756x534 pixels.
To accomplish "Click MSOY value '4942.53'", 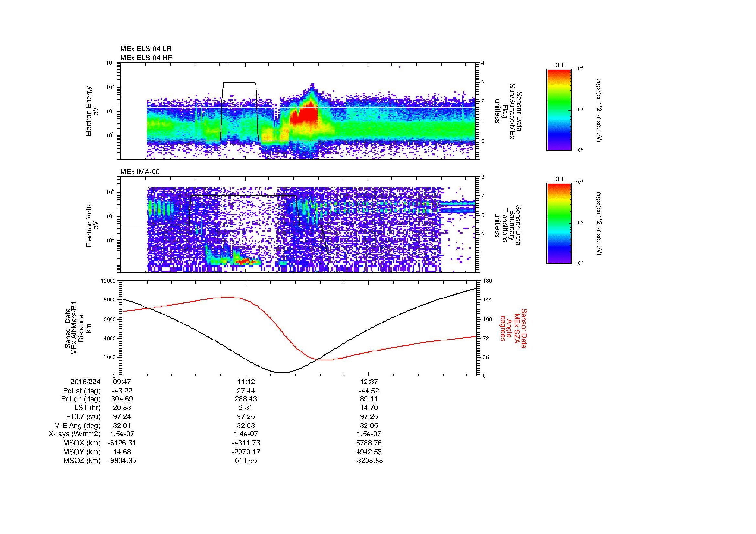I will click(x=369, y=452).
